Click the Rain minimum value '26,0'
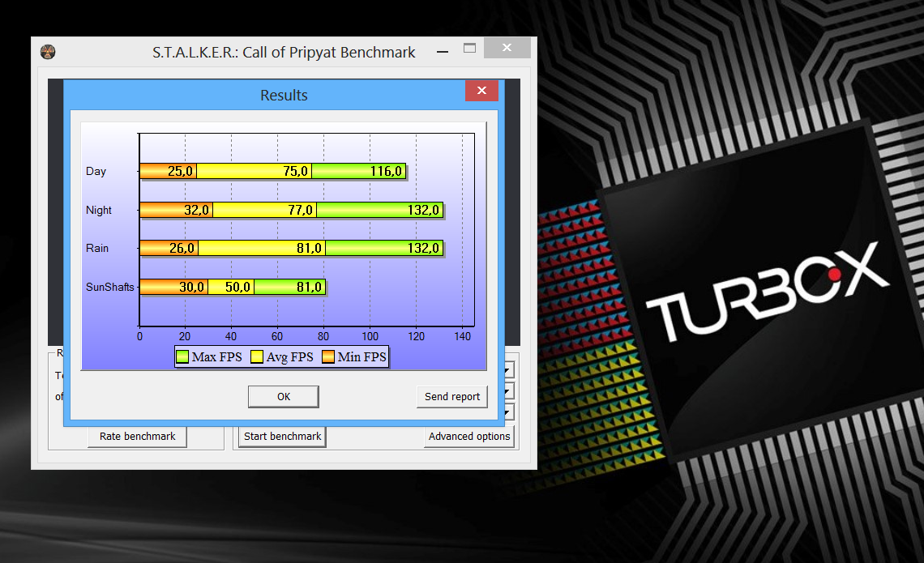This screenshot has width=924, height=563. pos(182,249)
